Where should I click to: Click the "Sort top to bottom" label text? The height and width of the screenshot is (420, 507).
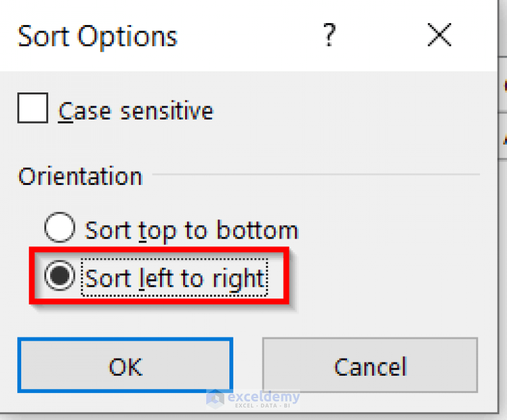coord(192,230)
